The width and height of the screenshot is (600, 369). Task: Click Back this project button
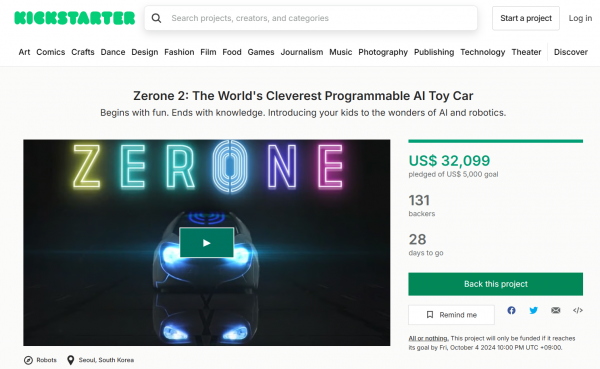click(x=496, y=284)
